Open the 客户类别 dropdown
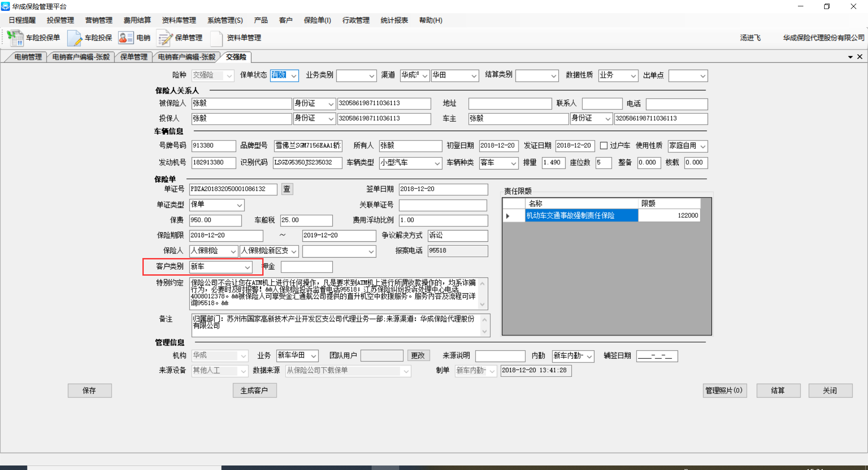The width and height of the screenshot is (868, 470). [247, 267]
